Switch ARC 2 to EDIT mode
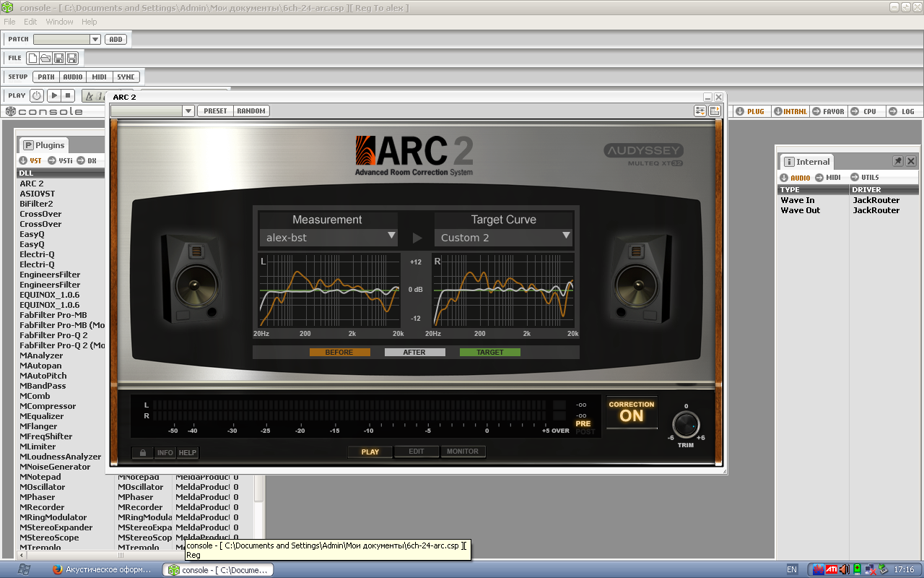The height and width of the screenshot is (578, 924). click(x=417, y=452)
